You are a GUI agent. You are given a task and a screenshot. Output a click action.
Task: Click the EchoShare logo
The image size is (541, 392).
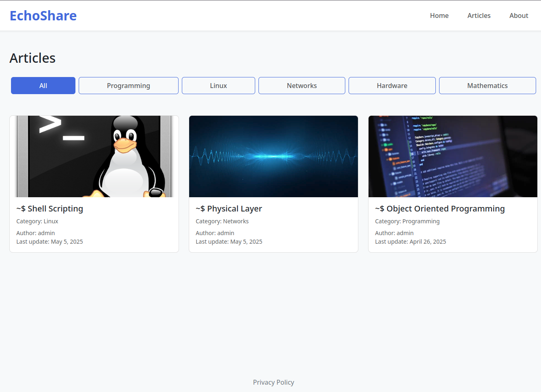tap(43, 15)
